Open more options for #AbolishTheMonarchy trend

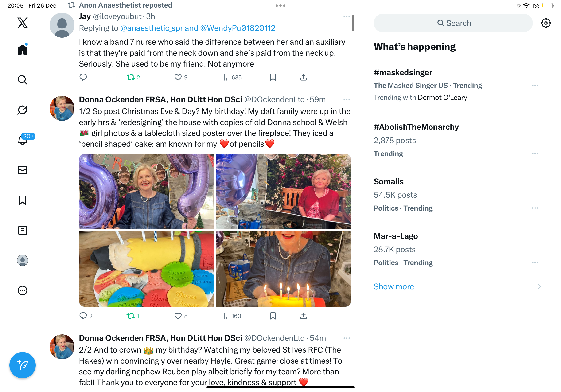(535, 153)
